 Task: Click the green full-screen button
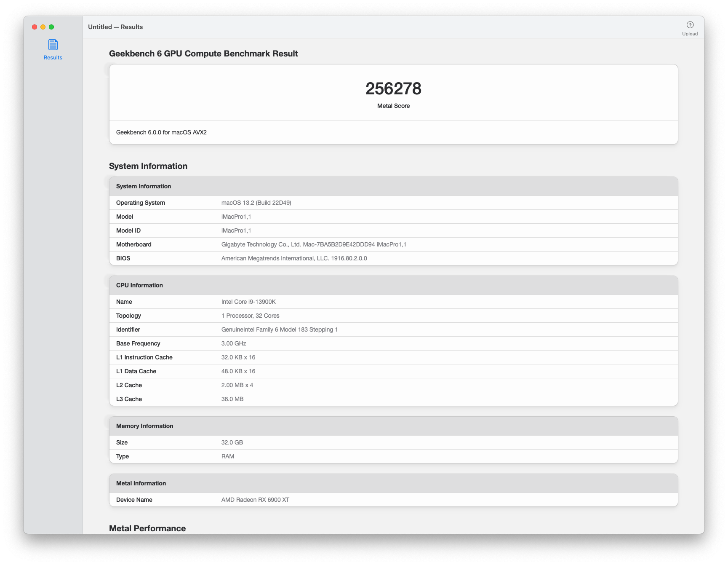point(51,27)
